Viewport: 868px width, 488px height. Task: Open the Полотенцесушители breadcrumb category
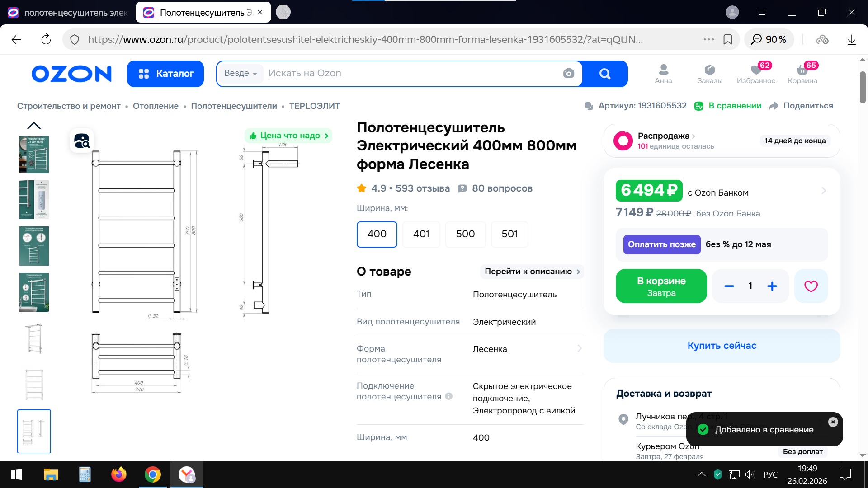click(x=234, y=106)
